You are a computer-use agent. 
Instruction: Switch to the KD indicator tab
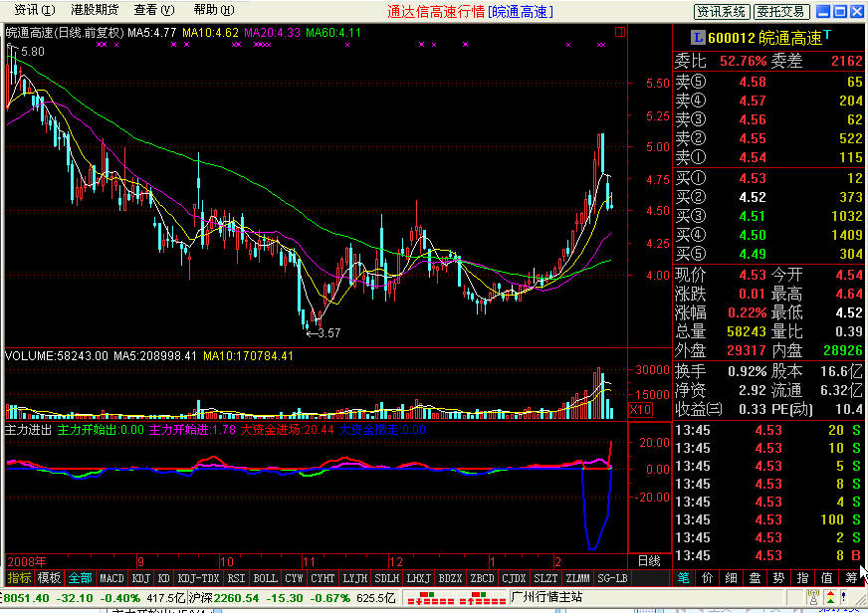pos(163,578)
